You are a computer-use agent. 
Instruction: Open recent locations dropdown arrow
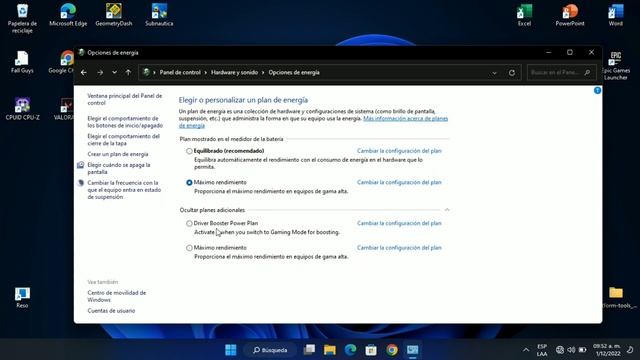coord(114,73)
